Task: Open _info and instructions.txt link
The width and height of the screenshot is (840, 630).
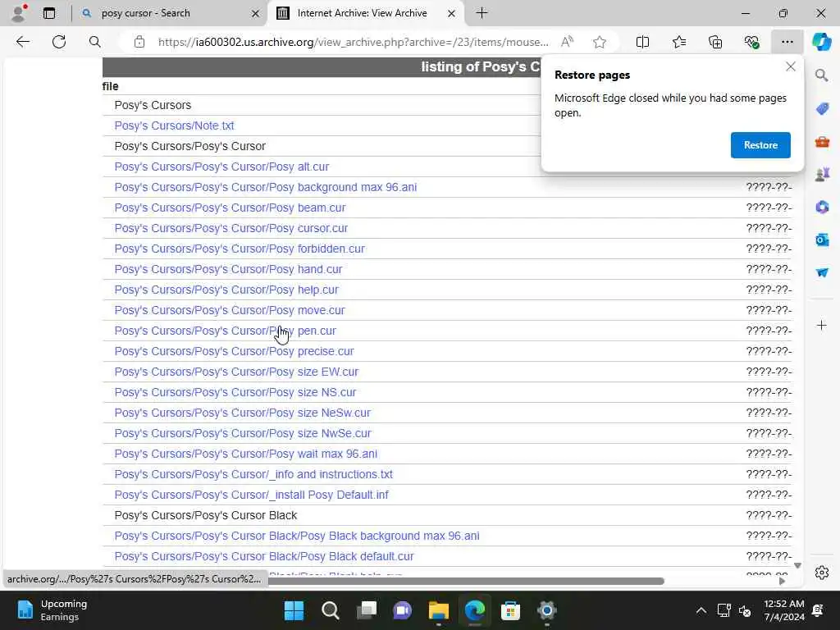Action: [x=253, y=474]
